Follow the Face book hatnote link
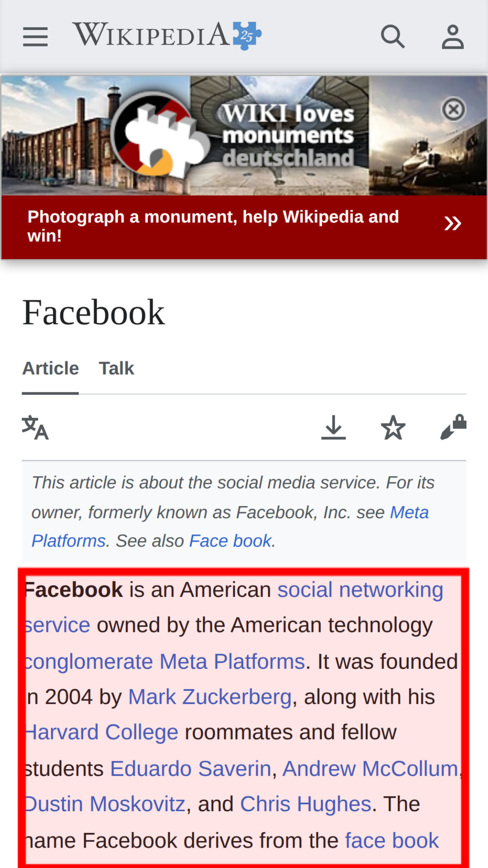This screenshot has height=868, width=488. pyautogui.click(x=230, y=541)
